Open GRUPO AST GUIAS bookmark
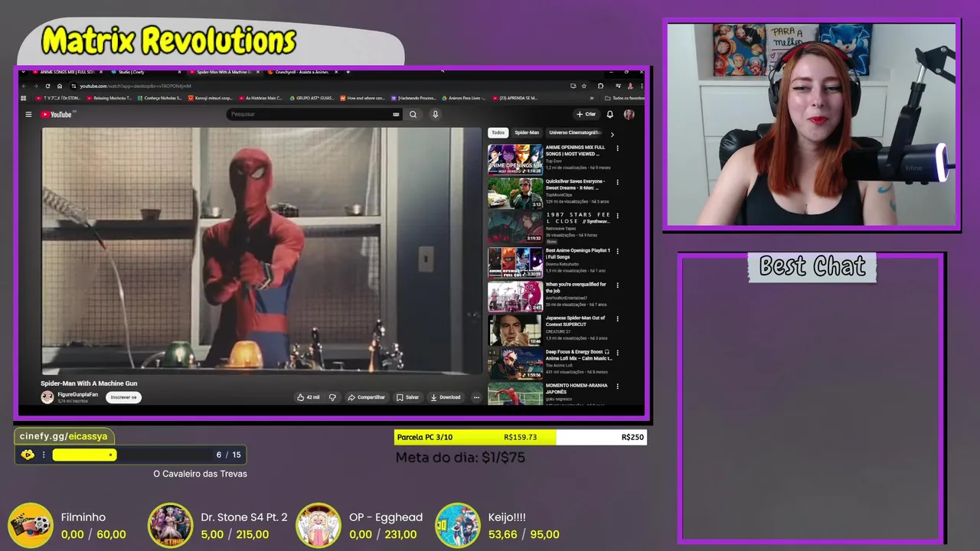980x551 pixels. [312, 98]
